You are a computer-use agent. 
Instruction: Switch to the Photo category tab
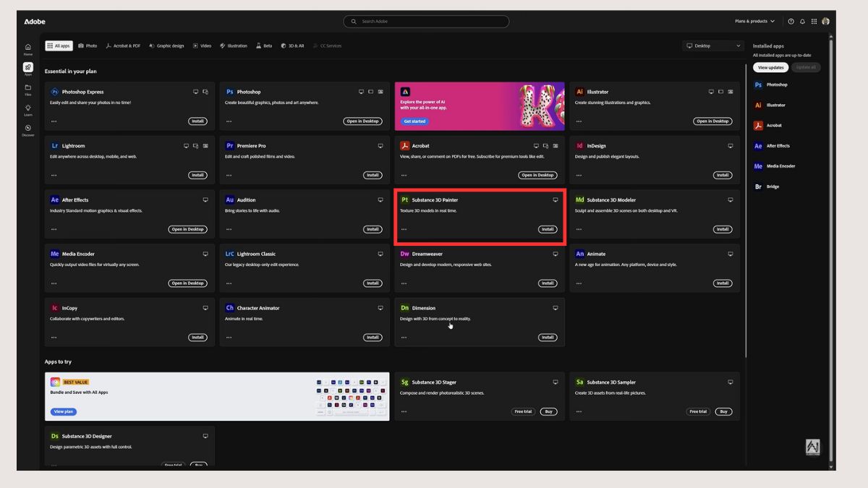click(88, 46)
